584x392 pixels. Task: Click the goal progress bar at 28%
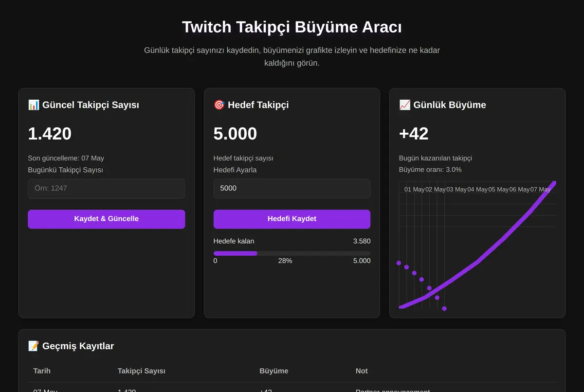point(292,253)
